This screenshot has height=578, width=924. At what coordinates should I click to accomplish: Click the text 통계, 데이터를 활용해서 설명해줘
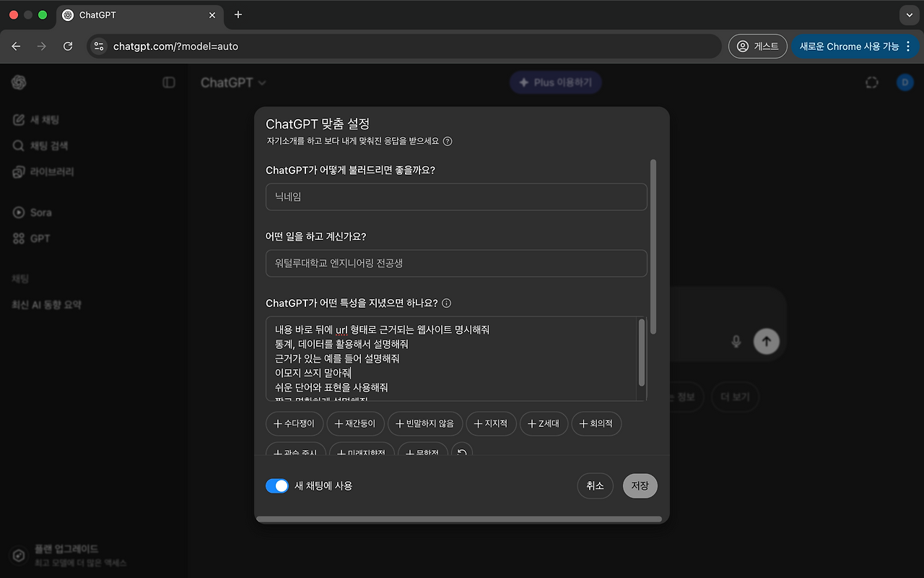(342, 344)
